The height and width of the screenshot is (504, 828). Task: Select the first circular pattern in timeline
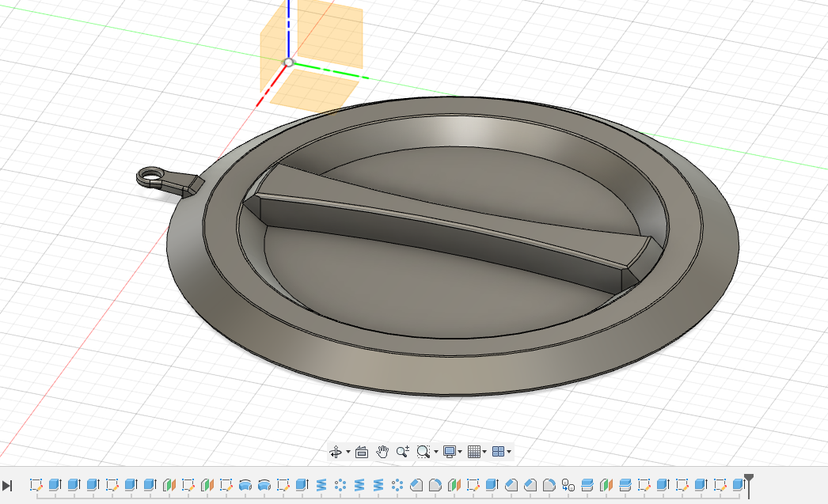click(340, 485)
